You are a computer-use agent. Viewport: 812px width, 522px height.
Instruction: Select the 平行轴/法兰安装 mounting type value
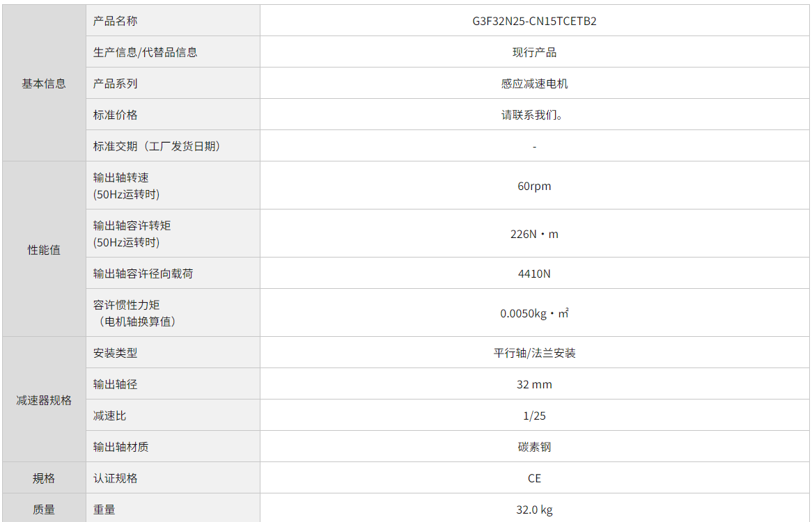tap(534, 353)
